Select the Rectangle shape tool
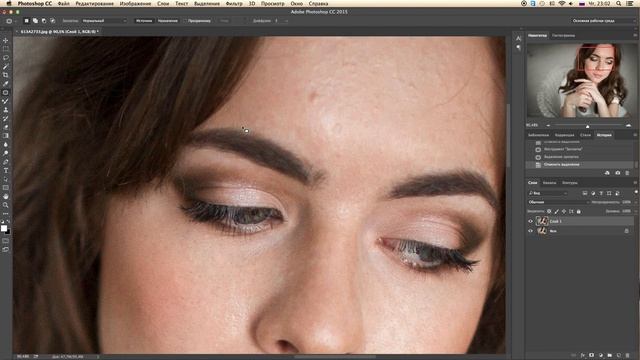The height and width of the screenshot is (360, 640). tap(6, 188)
